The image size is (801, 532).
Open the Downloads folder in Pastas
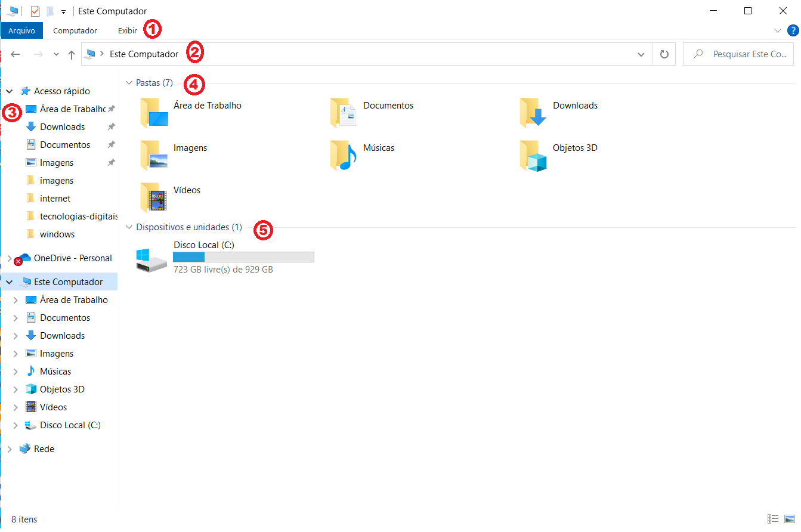tap(533, 113)
